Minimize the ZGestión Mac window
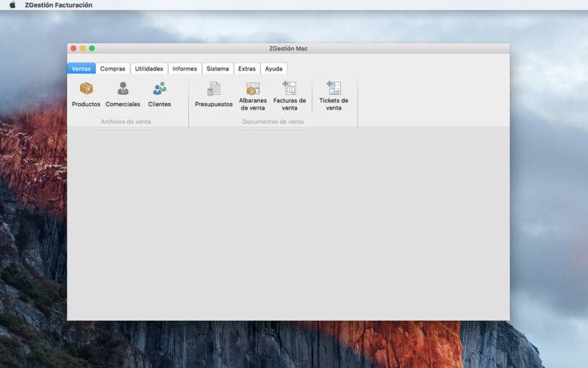This screenshot has height=368, width=588. pyautogui.click(x=82, y=49)
